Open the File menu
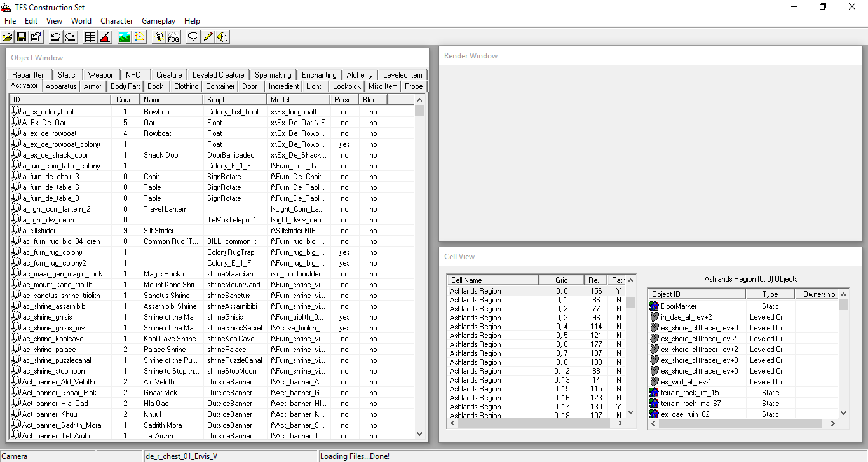 [10, 21]
